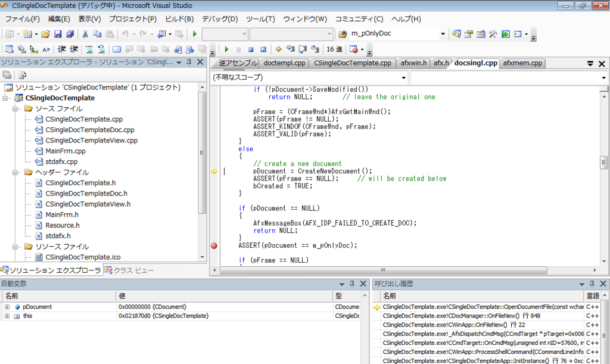
Task: Toggle a bookmark with the bookmark icon
Action: click(x=117, y=49)
